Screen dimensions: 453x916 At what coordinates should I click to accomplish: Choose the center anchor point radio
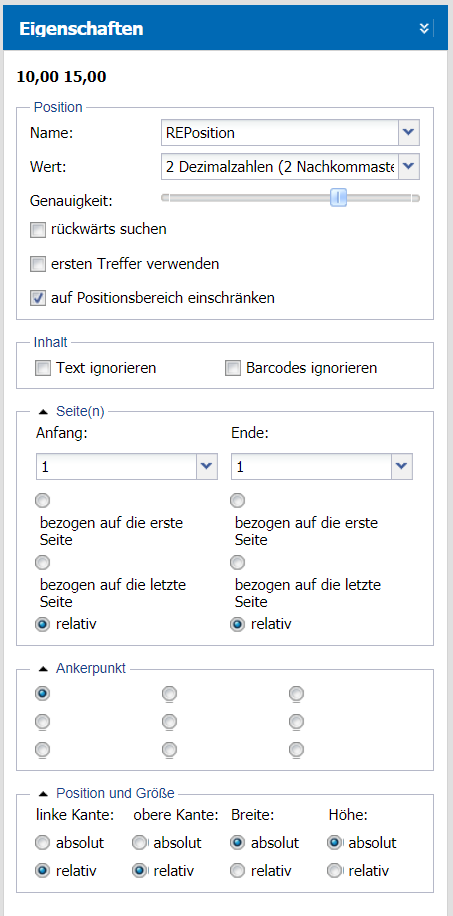(x=170, y=721)
